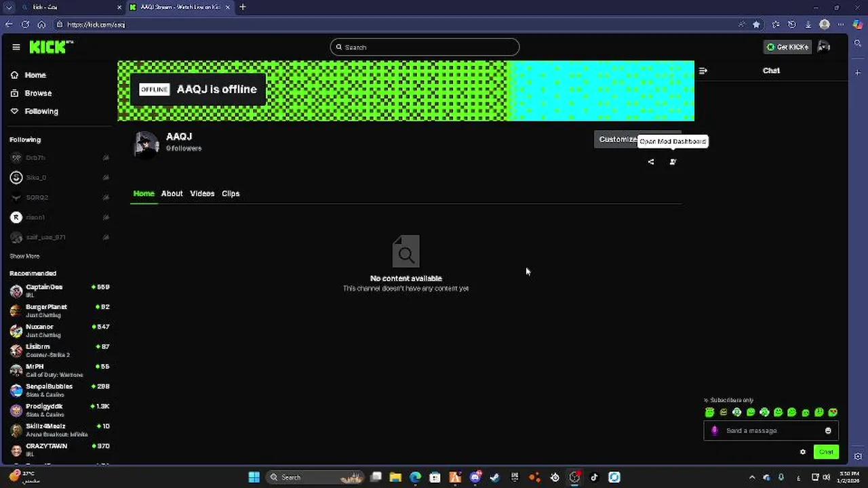Open MrPH recommended channel
The height and width of the screenshot is (488, 868).
click(60, 370)
